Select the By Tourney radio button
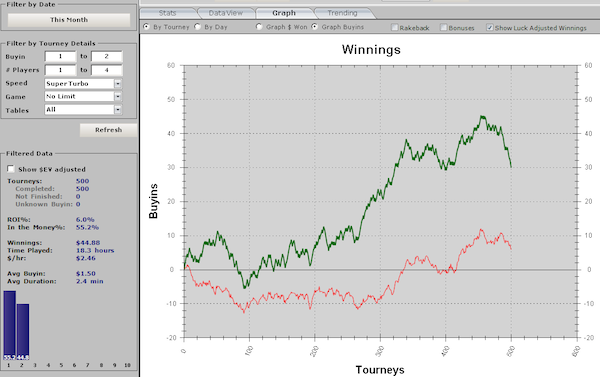 [x=146, y=27]
